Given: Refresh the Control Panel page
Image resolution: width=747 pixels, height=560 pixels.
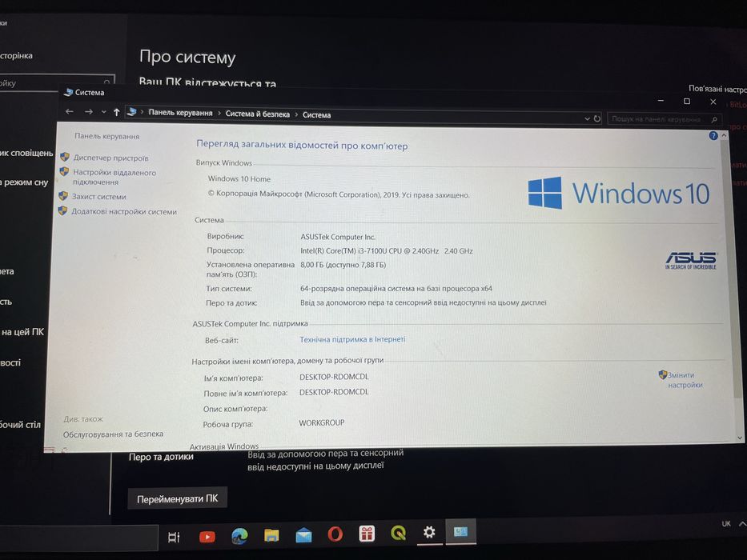Looking at the screenshot, I should (597, 118).
